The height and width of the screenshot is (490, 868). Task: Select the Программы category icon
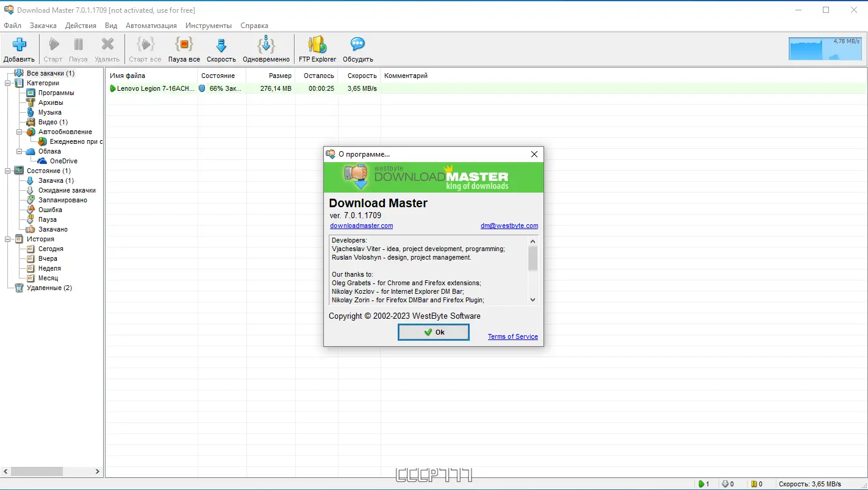click(30, 93)
